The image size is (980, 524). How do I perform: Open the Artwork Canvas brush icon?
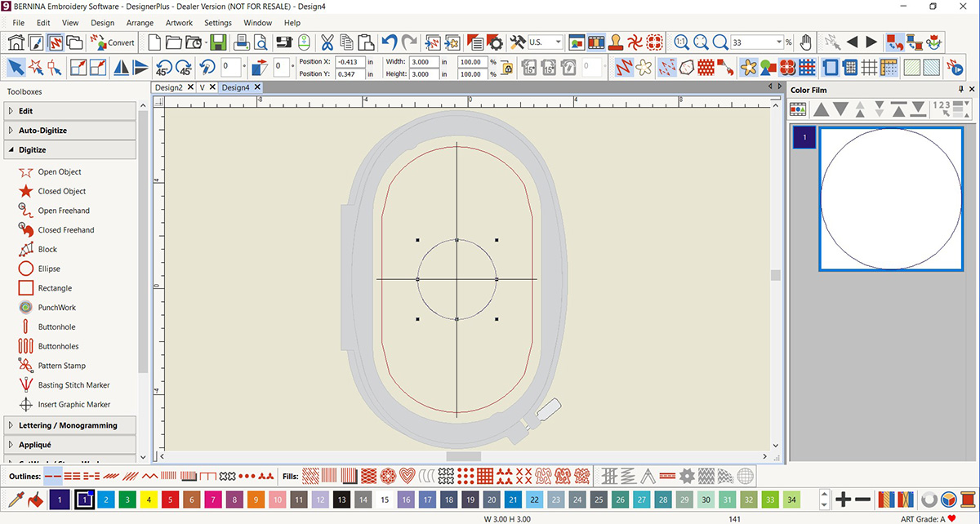pyautogui.click(x=36, y=42)
